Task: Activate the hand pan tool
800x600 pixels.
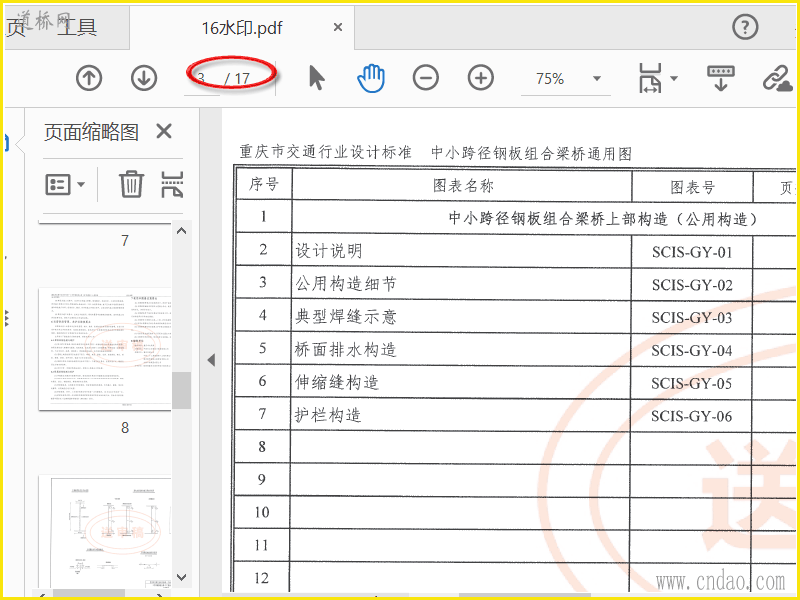Action: tap(371, 78)
